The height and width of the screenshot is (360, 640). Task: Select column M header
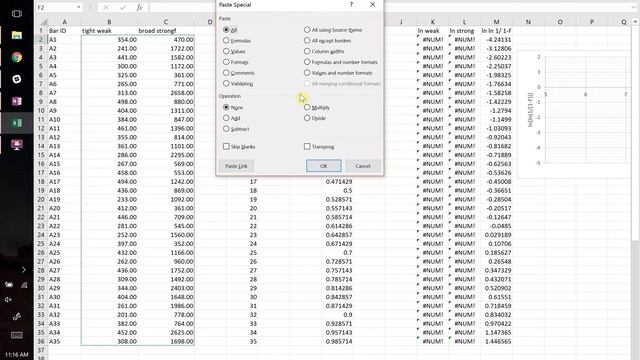(496, 22)
